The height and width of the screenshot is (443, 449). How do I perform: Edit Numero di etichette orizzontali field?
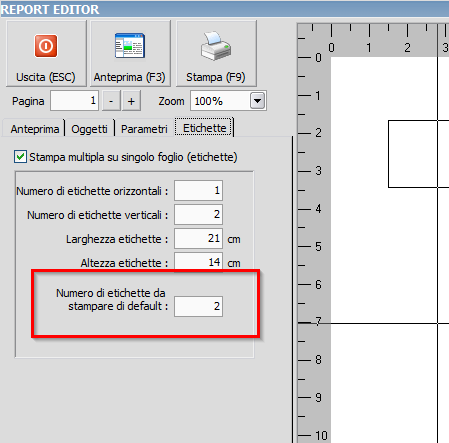[x=198, y=190]
